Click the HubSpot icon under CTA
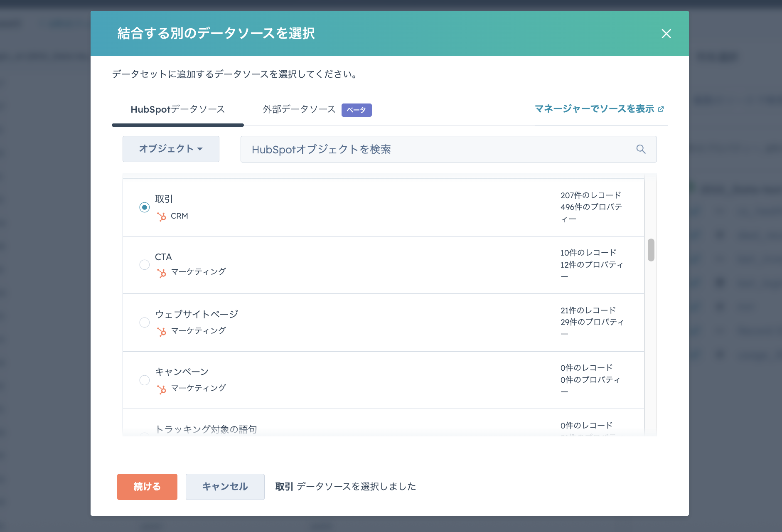 click(x=162, y=273)
